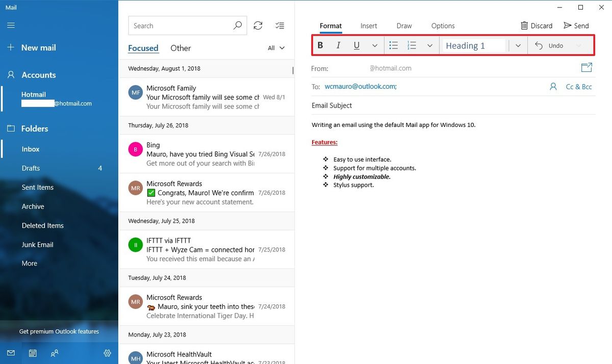
Task: Collapse the navigation pane with hamburger icon
Action: tap(10, 25)
